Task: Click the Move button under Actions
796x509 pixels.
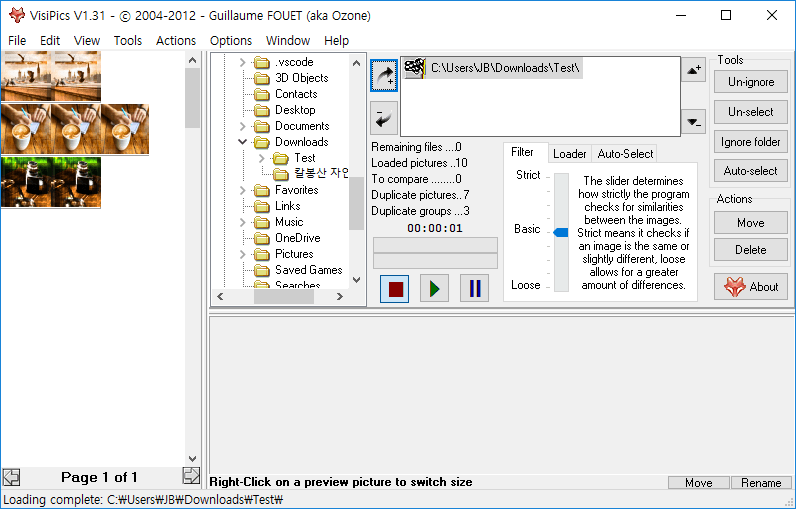Action: pyautogui.click(x=751, y=223)
